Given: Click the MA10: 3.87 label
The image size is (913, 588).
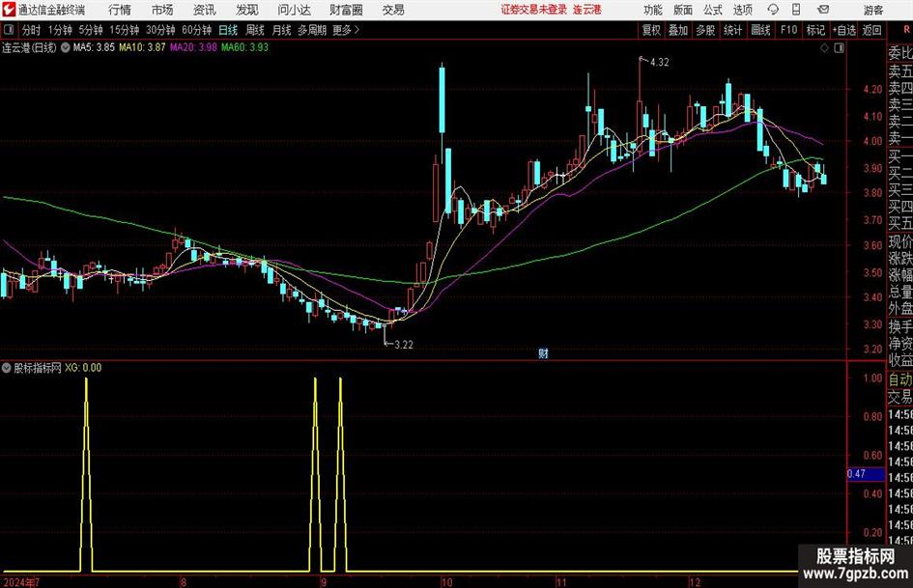Looking at the screenshot, I should 142,47.
